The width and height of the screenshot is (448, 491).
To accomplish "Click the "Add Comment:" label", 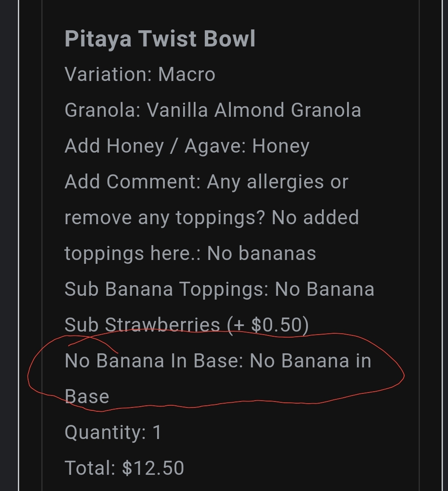I will pyautogui.click(x=132, y=182).
